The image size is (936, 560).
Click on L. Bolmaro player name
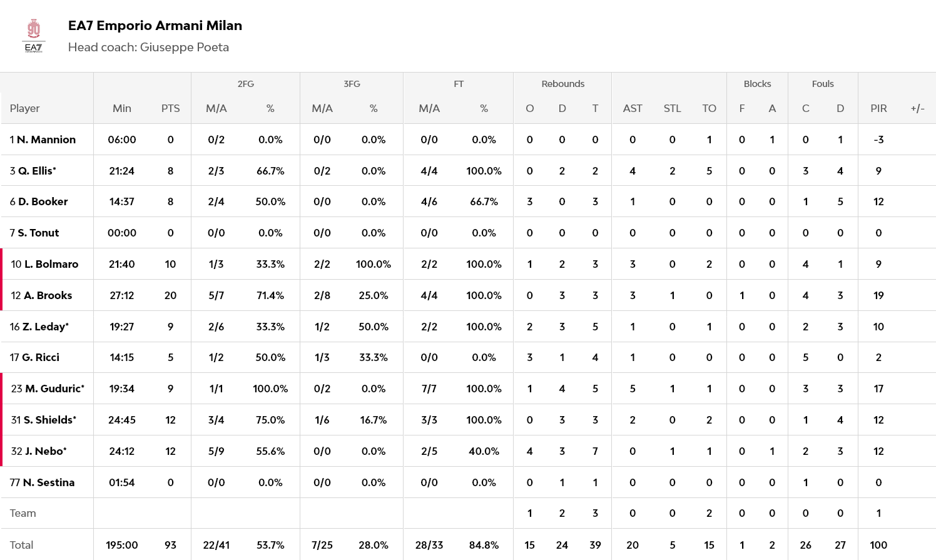[x=51, y=264]
